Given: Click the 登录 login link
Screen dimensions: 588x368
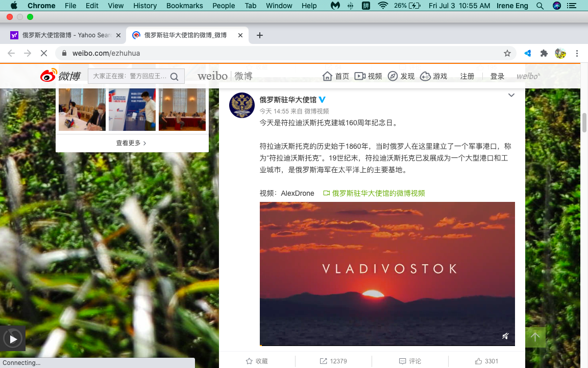Looking at the screenshot, I should [x=497, y=76].
